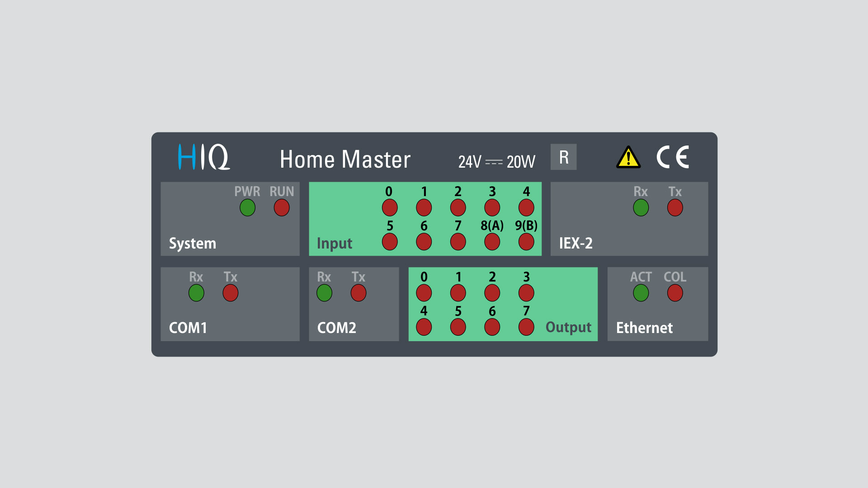
Task: Click the R badge box
Action: coord(563,157)
